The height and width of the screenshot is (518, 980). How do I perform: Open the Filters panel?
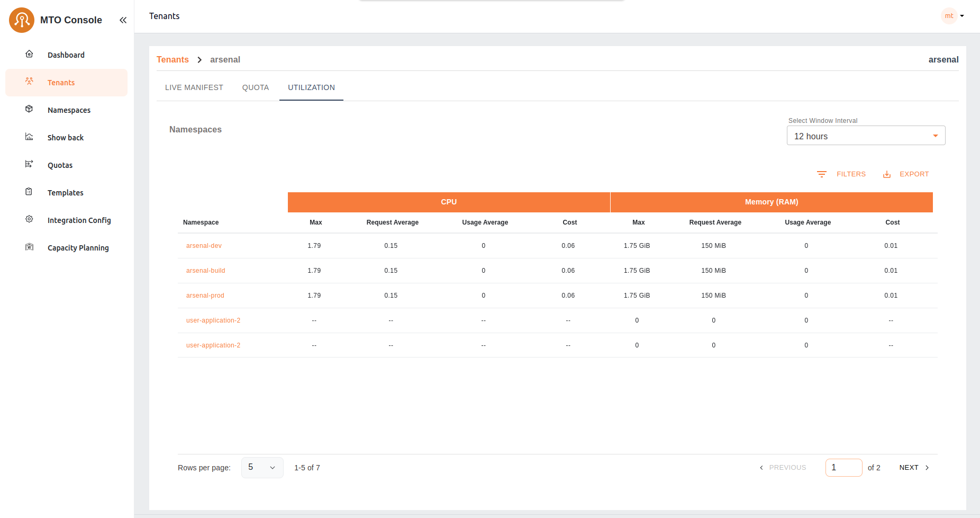point(841,174)
